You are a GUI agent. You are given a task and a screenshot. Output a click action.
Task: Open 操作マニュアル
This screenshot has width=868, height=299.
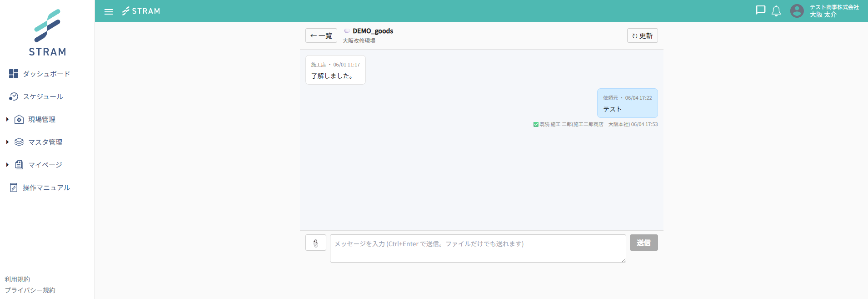pyautogui.click(x=46, y=188)
